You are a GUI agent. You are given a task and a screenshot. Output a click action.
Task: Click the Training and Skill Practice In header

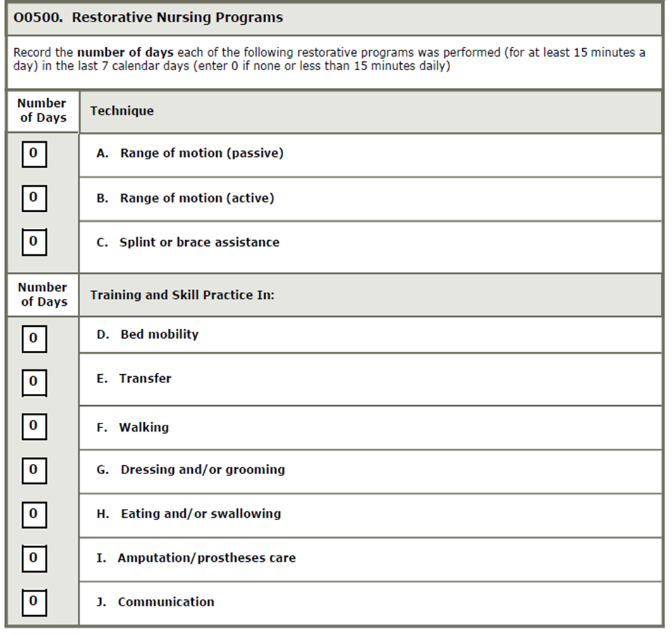pyautogui.click(x=182, y=295)
